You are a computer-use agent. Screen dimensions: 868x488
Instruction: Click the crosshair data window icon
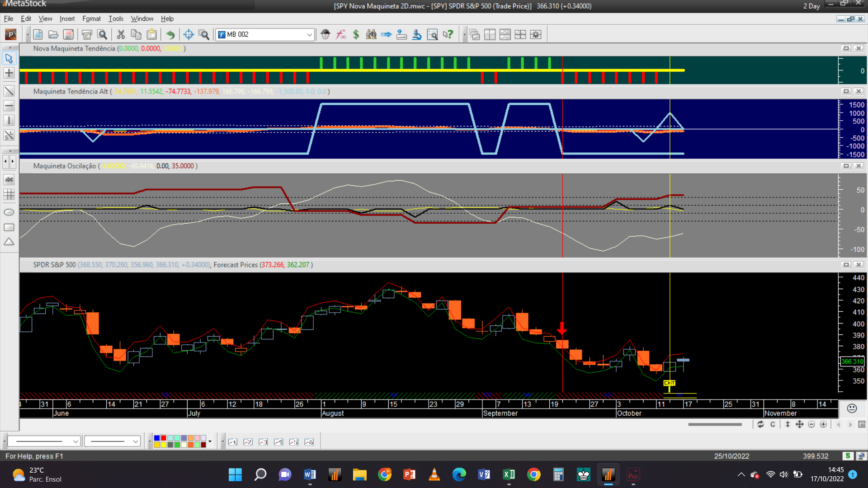click(189, 34)
